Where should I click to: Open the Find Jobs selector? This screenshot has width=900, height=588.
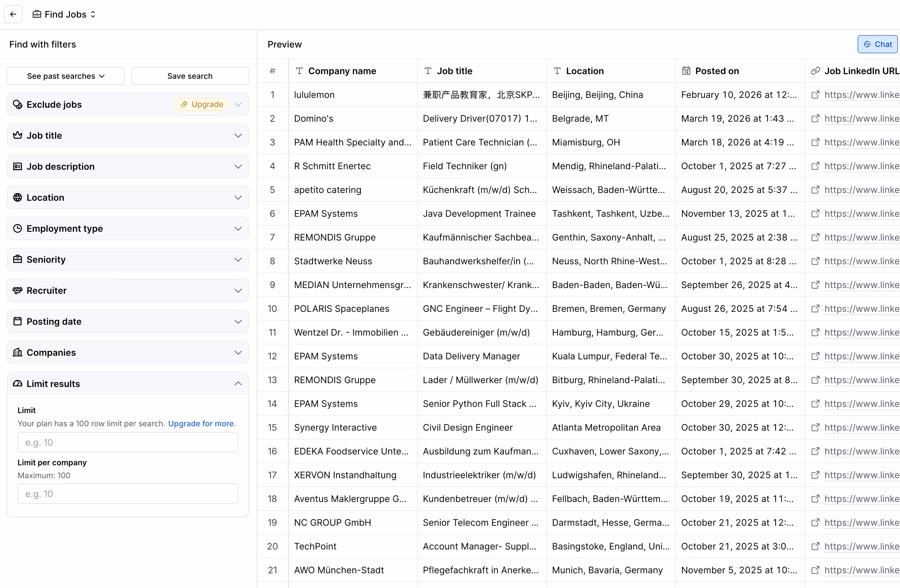[64, 14]
